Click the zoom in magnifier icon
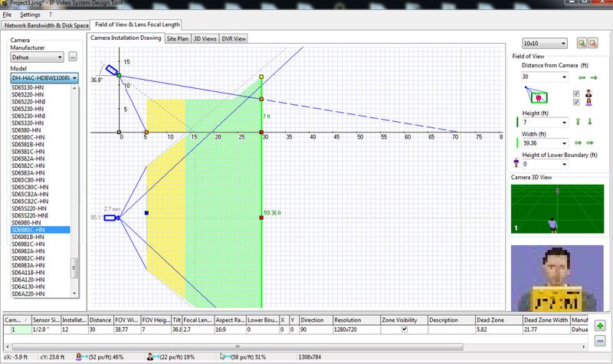The height and width of the screenshot is (364, 613). point(582,44)
